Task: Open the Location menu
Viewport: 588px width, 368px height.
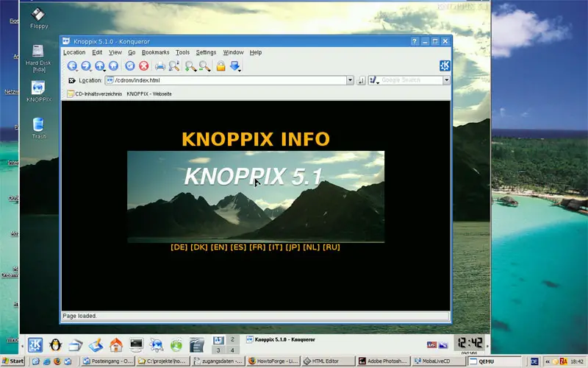Action: (74, 52)
